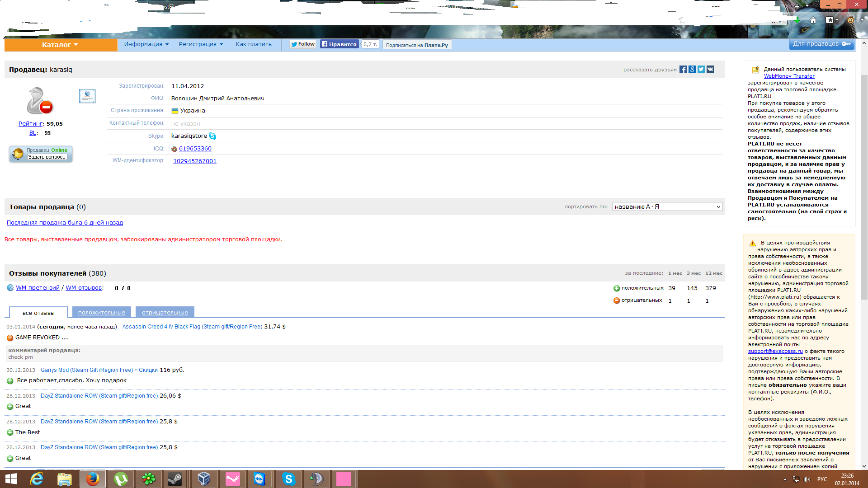Open Skype from the taskbar
Screen dimensions: 868x488
pos(288,479)
